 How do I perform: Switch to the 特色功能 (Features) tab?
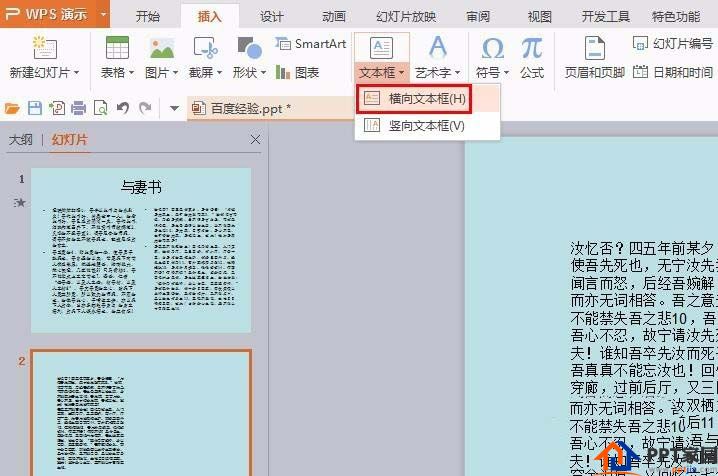point(676,17)
